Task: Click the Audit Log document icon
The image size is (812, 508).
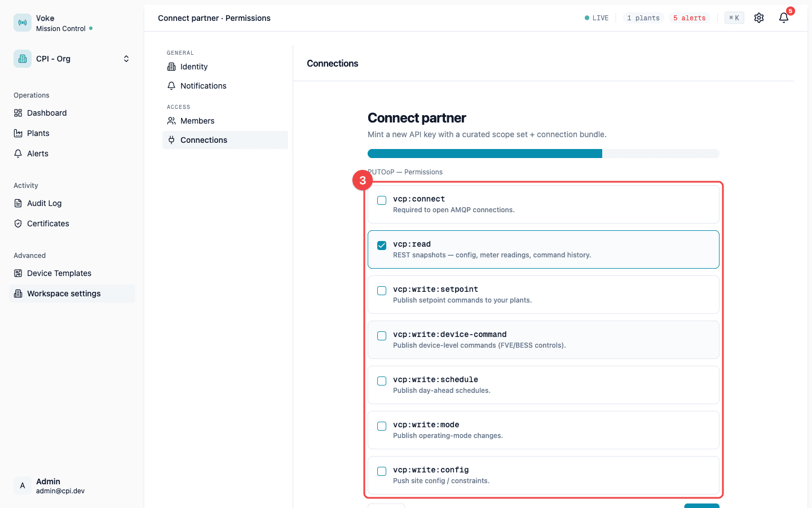Action: (18, 203)
